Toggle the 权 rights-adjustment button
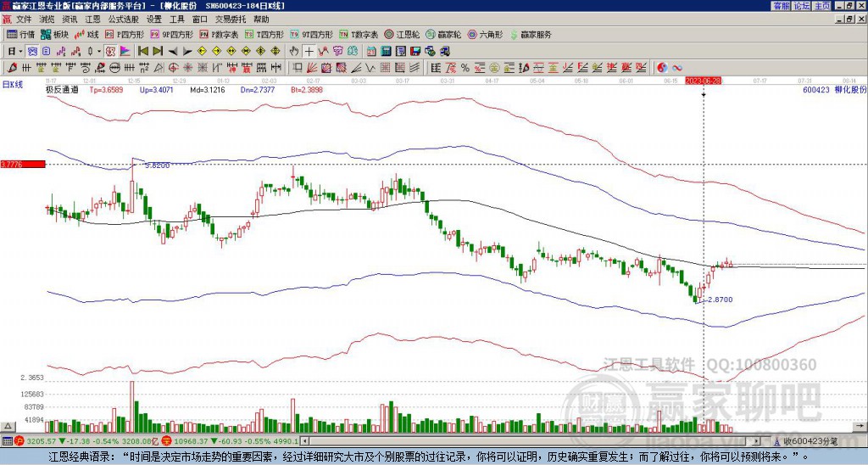Image resolution: width=868 pixels, height=465 pixels. click(x=110, y=52)
